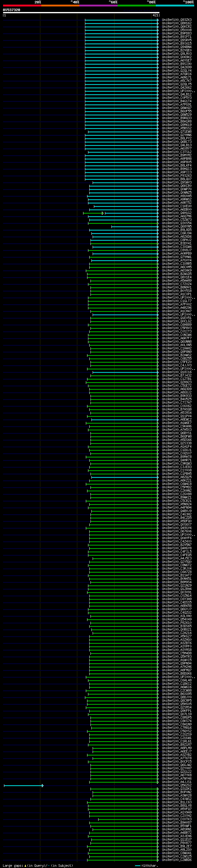The height and width of the screenshot is (868, 197).
Task: Select the UniRef100_Q68YN5 label
Action: point(177,226)
